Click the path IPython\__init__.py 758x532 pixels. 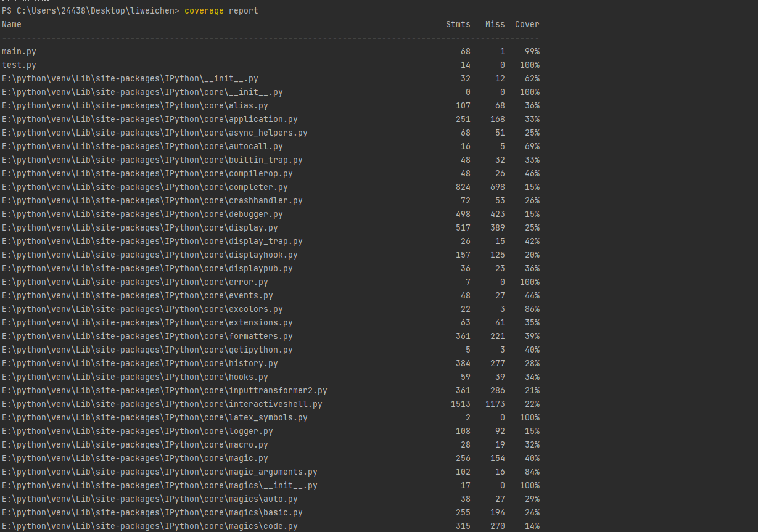[130, 79]
